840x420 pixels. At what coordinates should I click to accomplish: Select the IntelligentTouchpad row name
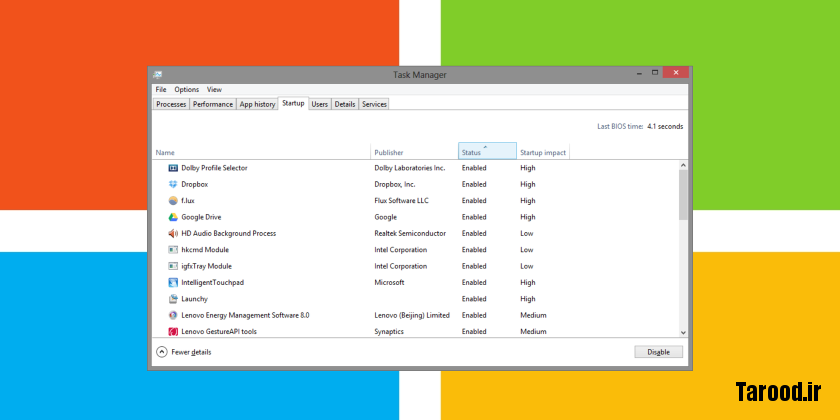tap(213, 282)
